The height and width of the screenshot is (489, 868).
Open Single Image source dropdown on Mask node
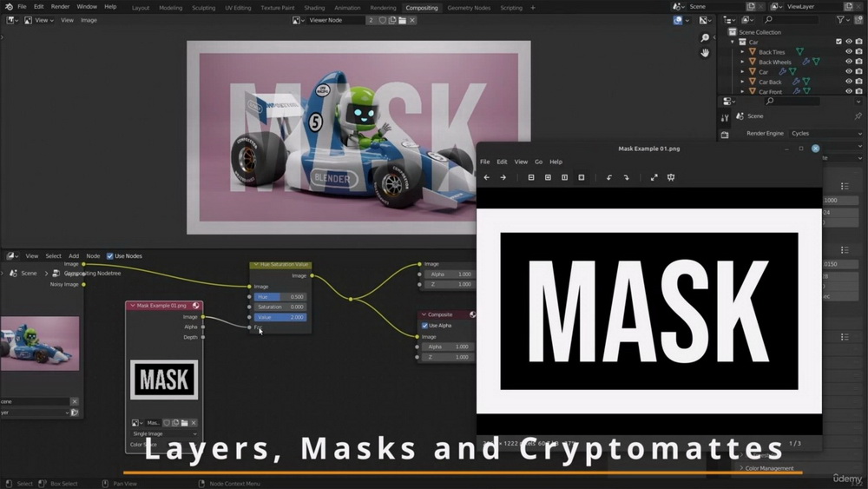164,434
